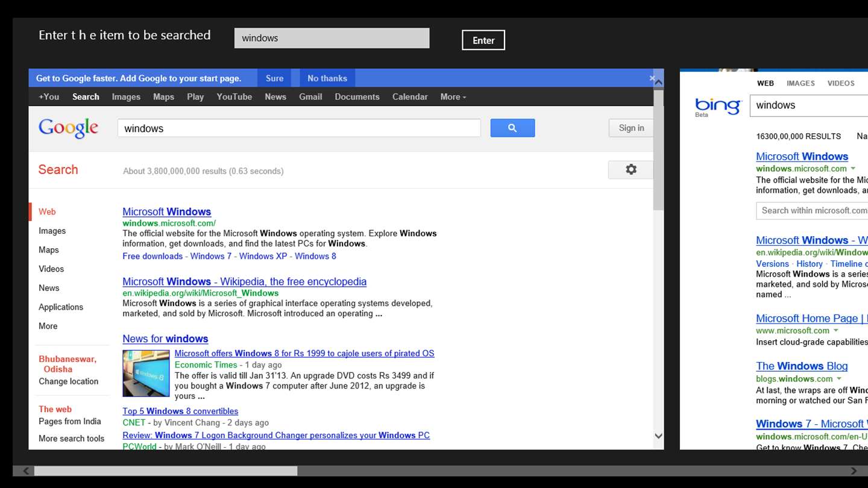Click the horizontal scrollbar left arrow
868x488 pixels.
[26, 471]
